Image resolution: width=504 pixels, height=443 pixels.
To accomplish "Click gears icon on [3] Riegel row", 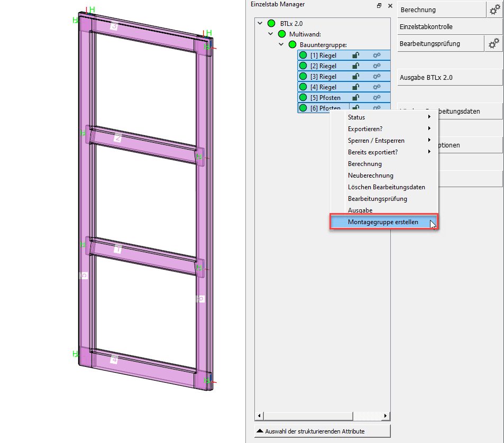I will point(377,77).
